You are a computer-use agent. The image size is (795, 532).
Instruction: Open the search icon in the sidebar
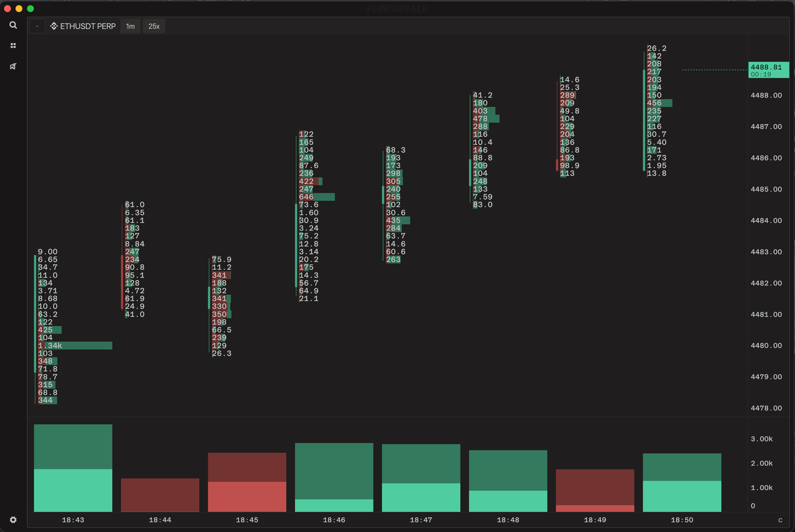(13, 25)
